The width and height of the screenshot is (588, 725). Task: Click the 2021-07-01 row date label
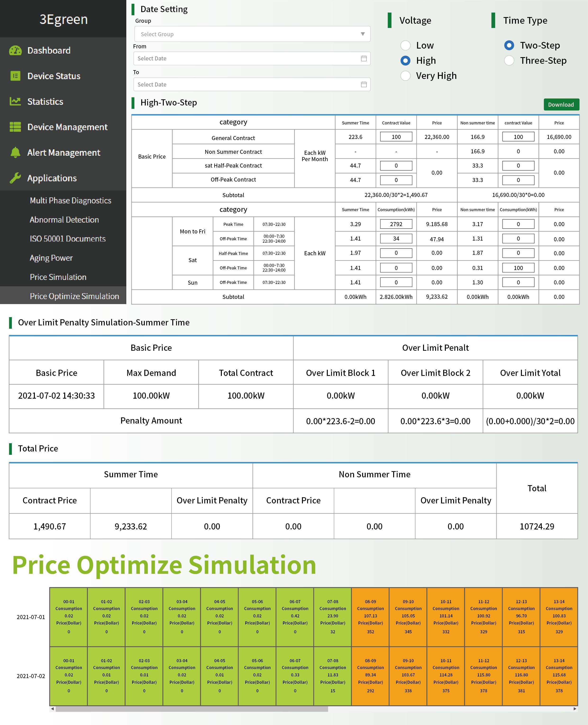coord(31,617)
